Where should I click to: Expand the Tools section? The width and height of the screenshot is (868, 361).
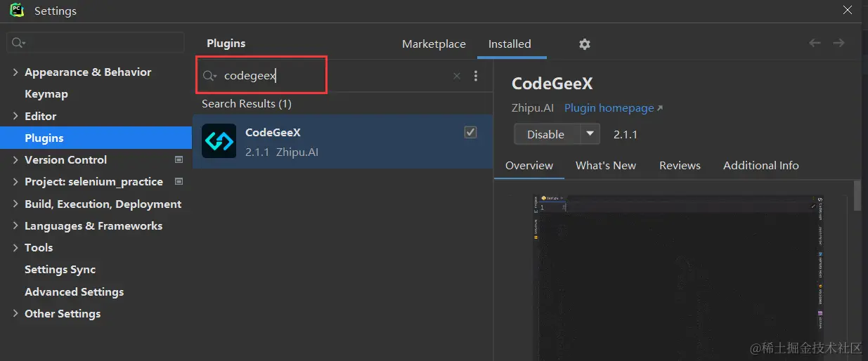[15, 248]
